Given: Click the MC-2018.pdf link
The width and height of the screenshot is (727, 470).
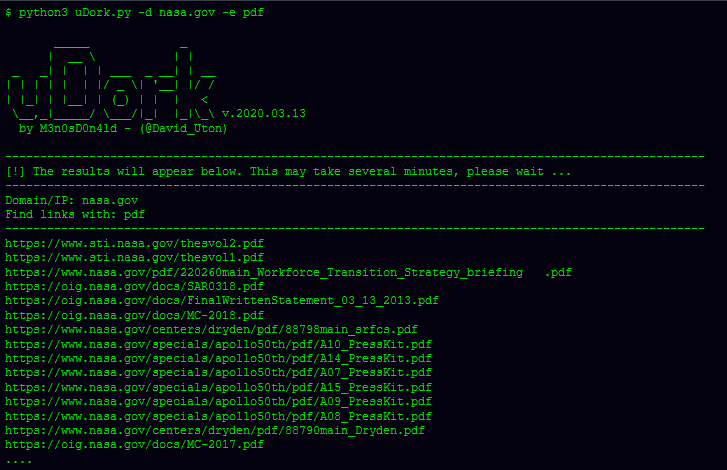Looking at the screenshot, I should [134, 315].
